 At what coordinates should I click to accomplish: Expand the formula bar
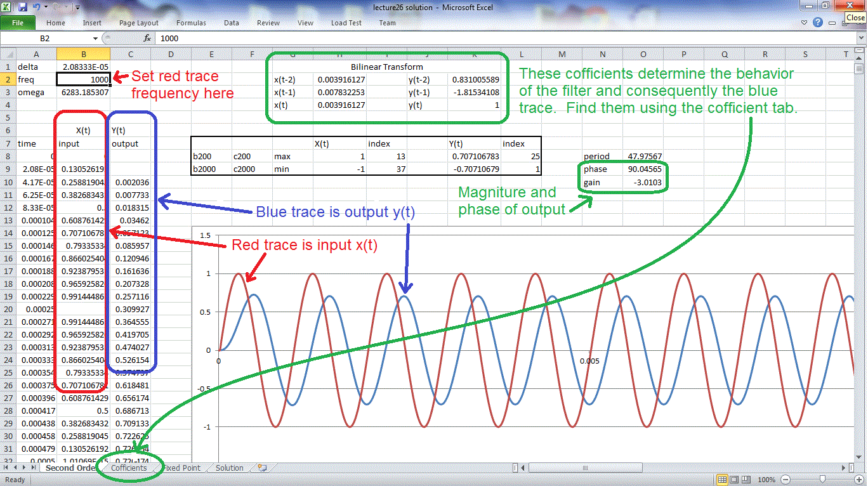(860, 39)
